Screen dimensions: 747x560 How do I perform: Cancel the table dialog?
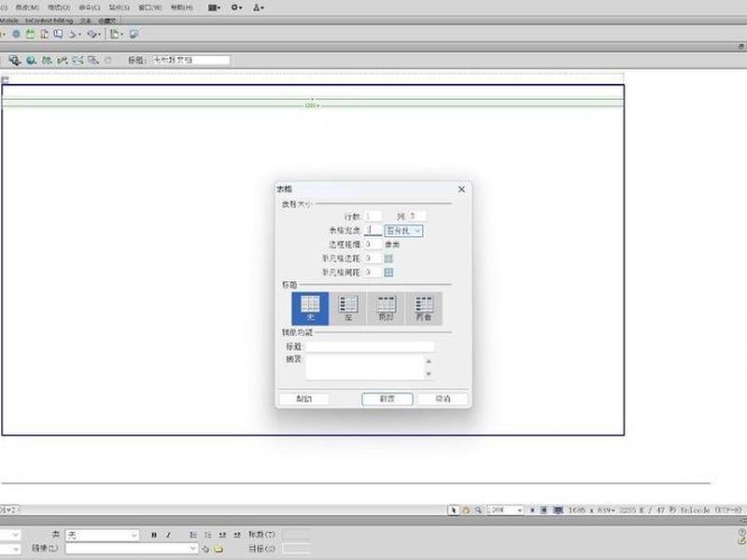(x=443, y=399)
